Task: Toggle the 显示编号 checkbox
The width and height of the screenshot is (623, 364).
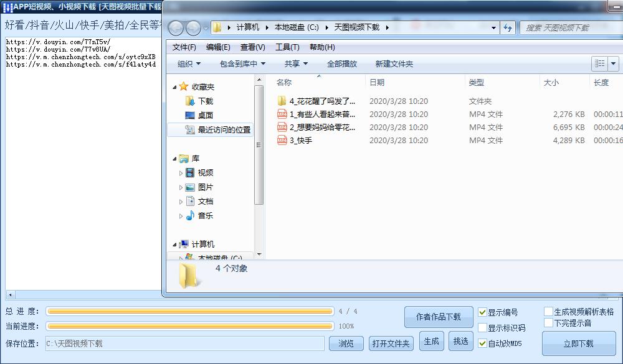Action: [x=482, y=312]
